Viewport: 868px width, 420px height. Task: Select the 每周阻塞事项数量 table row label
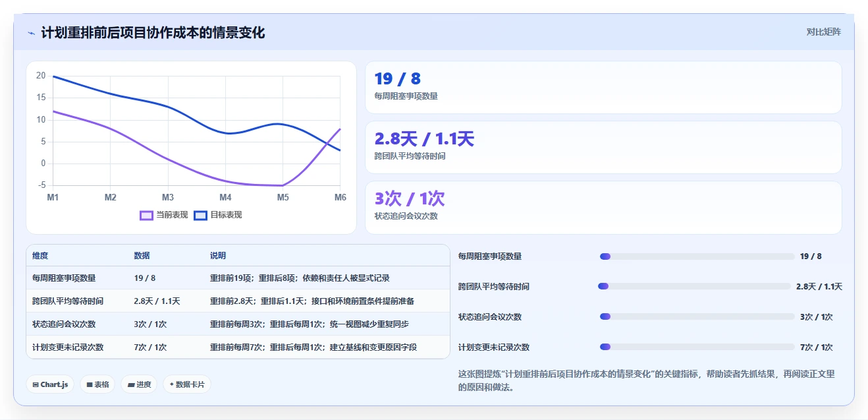tap(64, 278)
